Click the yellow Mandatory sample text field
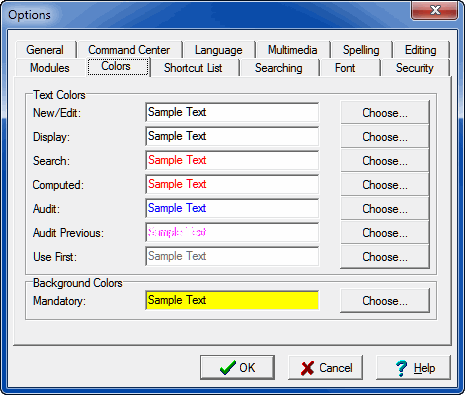This screenshot has width=465, height=395. coord(232,300)
